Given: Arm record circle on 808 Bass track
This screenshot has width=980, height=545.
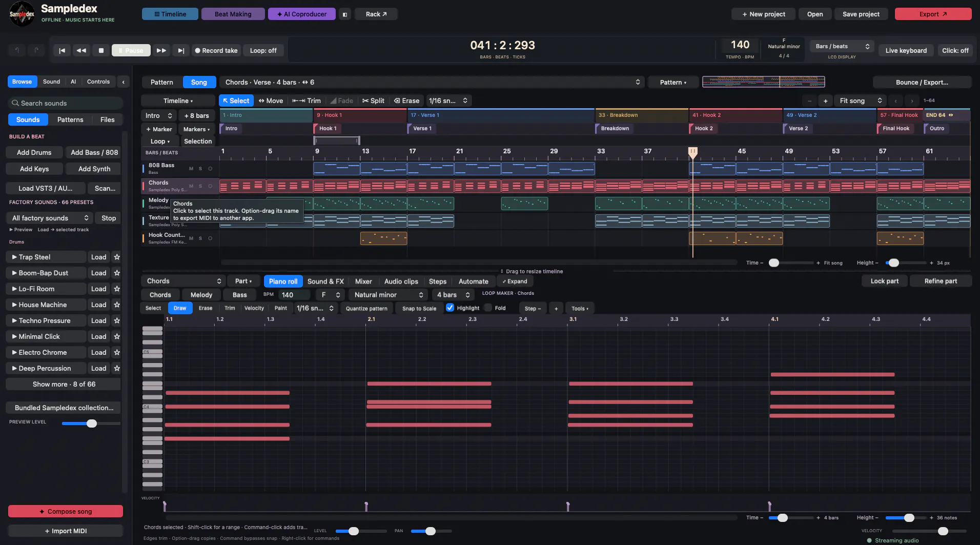Looking at the screenshot, I should click(x=210, y=169).
